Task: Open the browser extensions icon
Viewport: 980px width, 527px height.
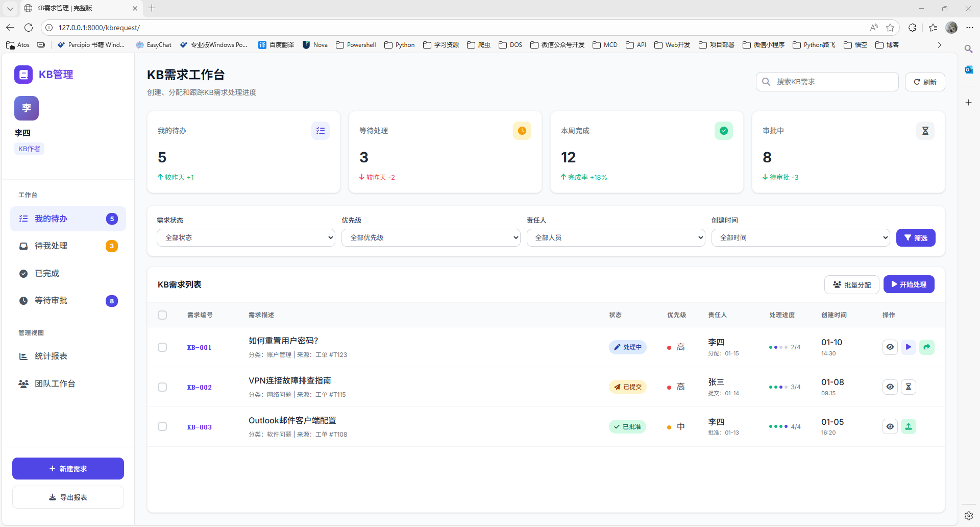Action: click(912, 28)
